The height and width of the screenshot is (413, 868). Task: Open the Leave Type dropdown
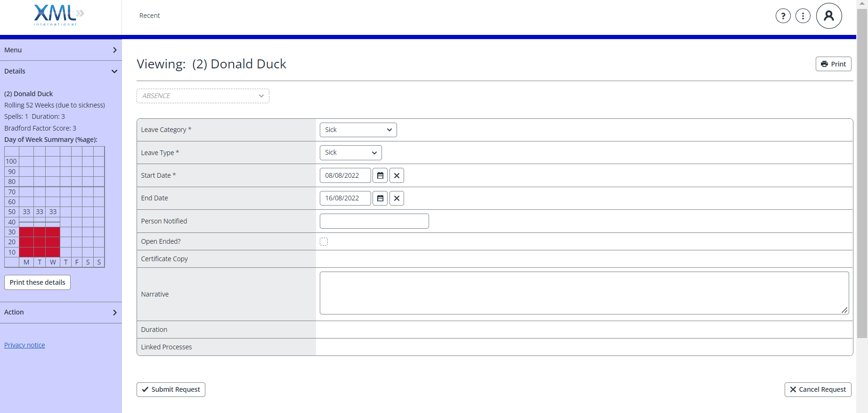[350, 152]
